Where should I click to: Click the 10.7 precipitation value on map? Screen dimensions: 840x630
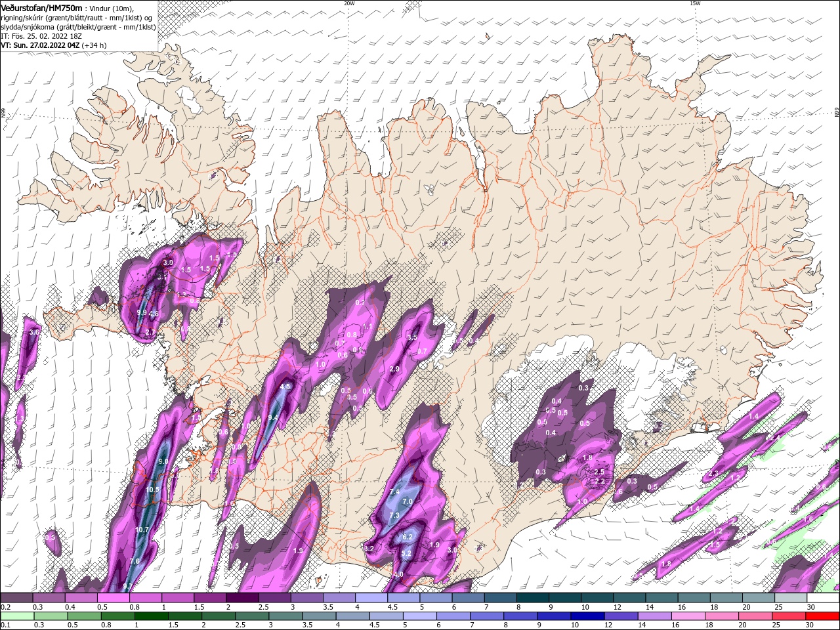click(142, 530)
